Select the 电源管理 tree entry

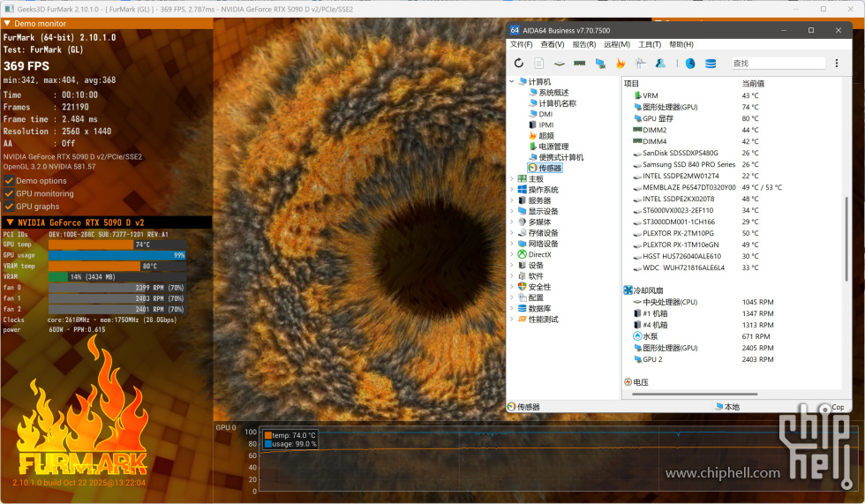point(553,147)
